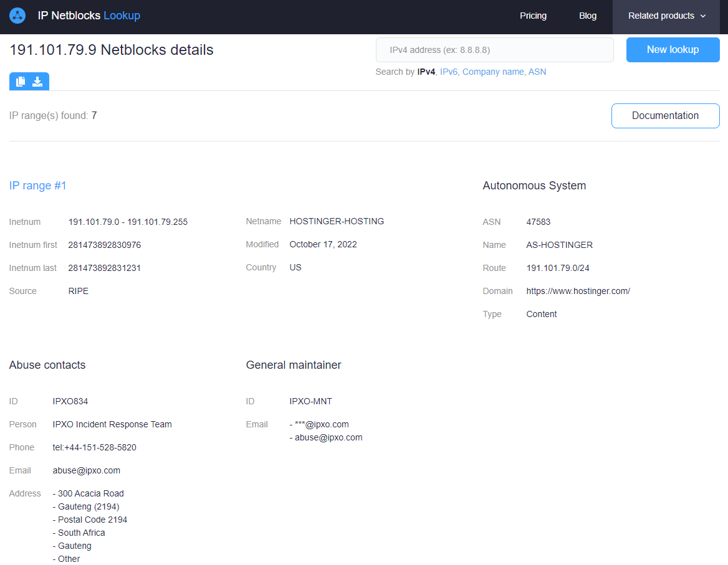
Task: Switch search mode to IPv6
Action: point(449,72)
